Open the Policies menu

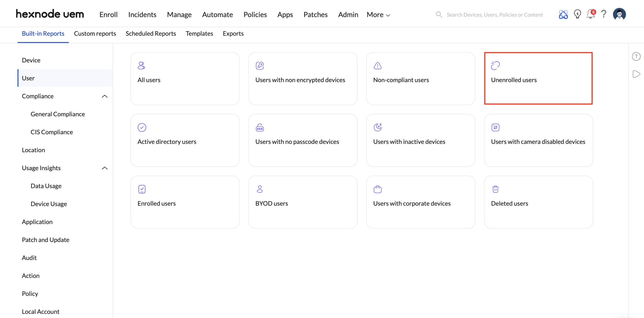(255, 15)
